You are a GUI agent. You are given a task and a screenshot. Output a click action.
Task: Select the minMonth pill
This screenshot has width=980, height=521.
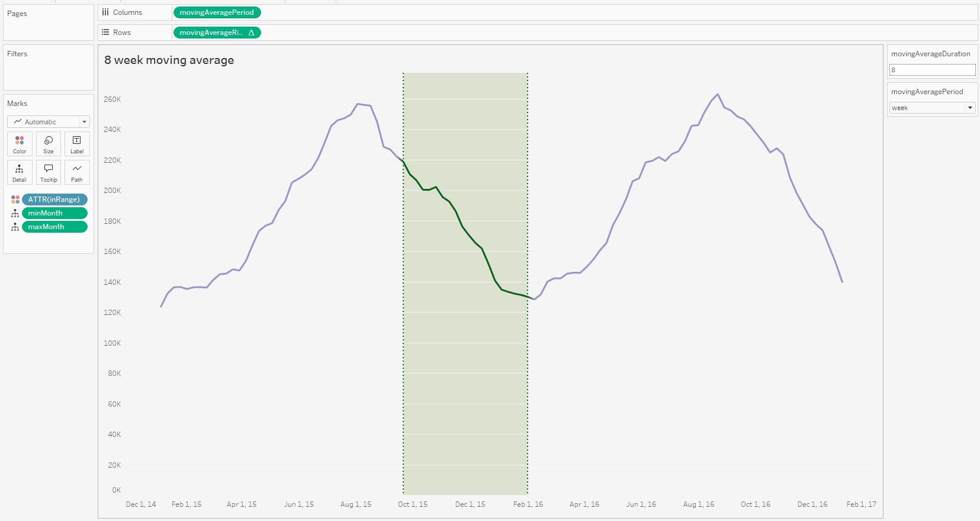(x=54, y=213)
